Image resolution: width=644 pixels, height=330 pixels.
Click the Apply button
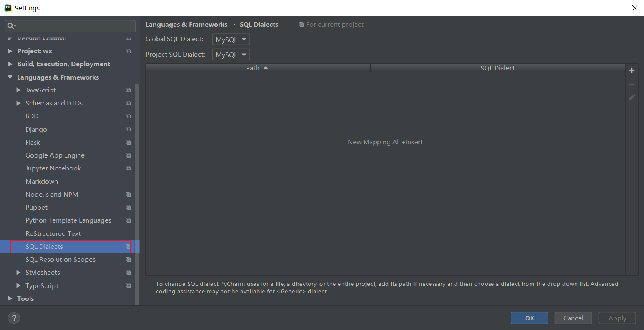[617, 318]
